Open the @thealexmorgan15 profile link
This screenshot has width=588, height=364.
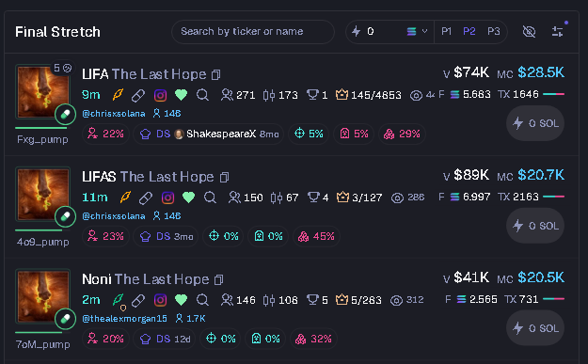coord(124,319)
